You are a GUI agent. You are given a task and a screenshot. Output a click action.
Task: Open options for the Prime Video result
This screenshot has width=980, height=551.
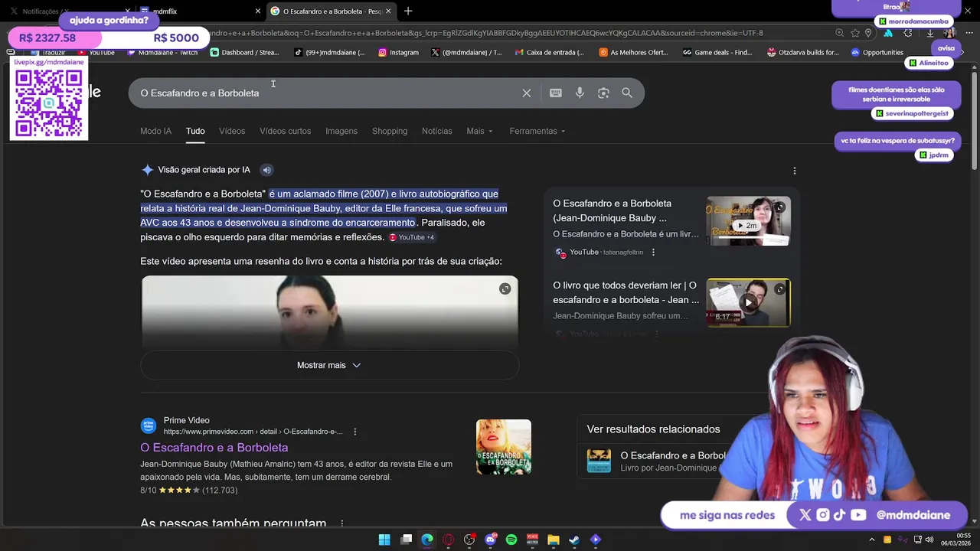(x=354, y=432)
